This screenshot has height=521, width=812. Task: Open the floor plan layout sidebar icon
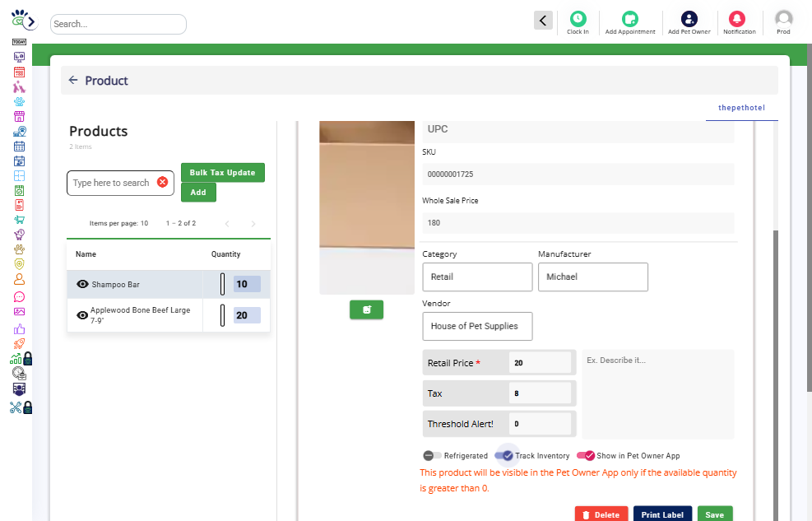pos(19,176)
